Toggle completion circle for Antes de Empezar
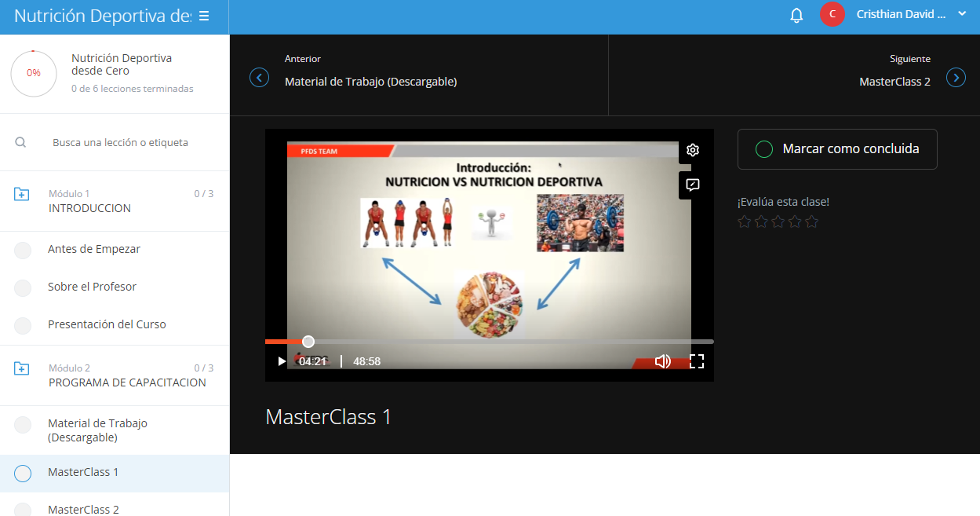Viewport: 980px width, 516px height. [x=23, y=250]
